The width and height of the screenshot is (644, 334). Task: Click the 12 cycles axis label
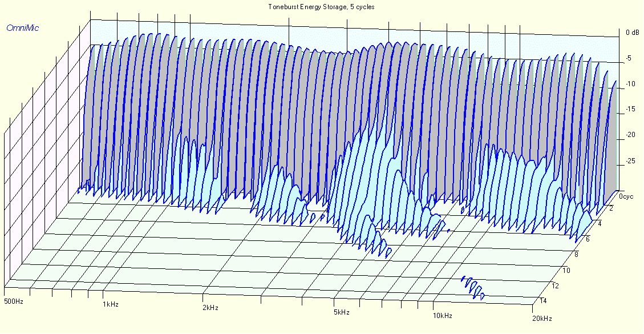(x=555, y=286)
